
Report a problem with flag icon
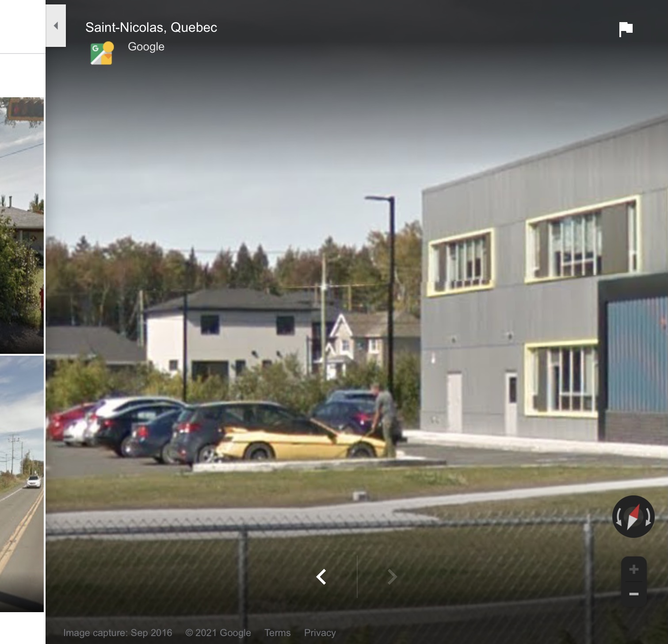coord(626,30)
